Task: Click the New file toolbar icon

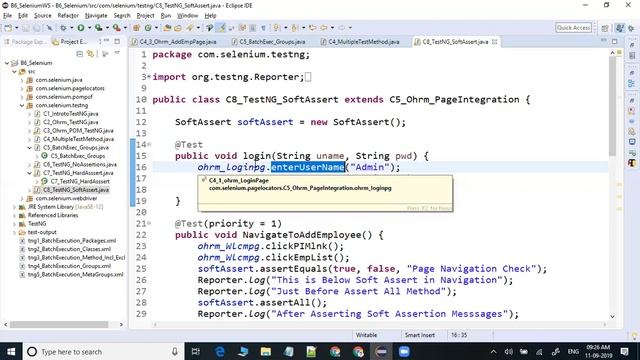Action: (x=8, y=28)
